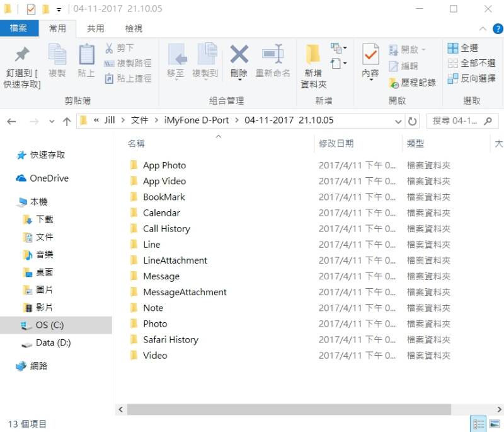Click 全部不選 select none
This screenshot has height=432, width=504.
471,63
